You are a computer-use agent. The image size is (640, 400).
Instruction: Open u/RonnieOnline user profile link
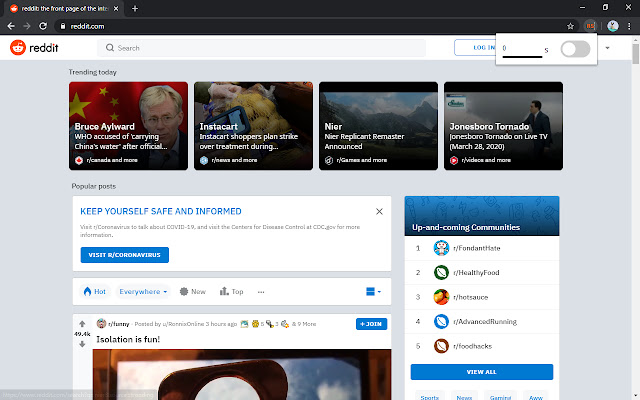click(x=183, y=324)
